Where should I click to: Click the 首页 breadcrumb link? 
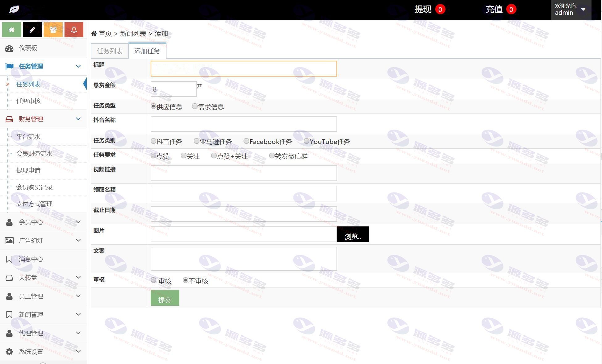(105, 34)
